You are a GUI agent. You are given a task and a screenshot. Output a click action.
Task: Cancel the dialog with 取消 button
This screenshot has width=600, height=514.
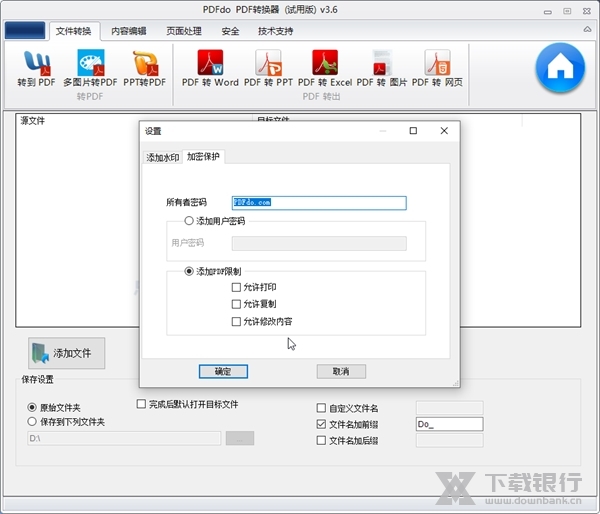click(x=341, y=371)
